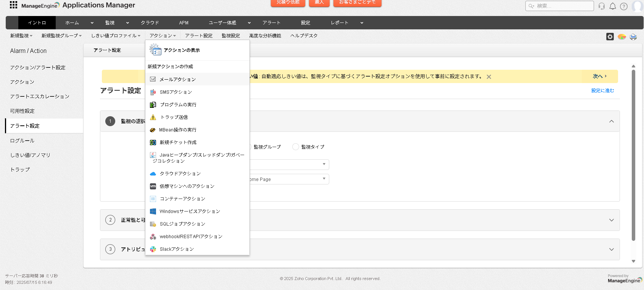Open 可用性設定 in sidebar
This screenshot has width=644, height=290.
coord(22,111)
